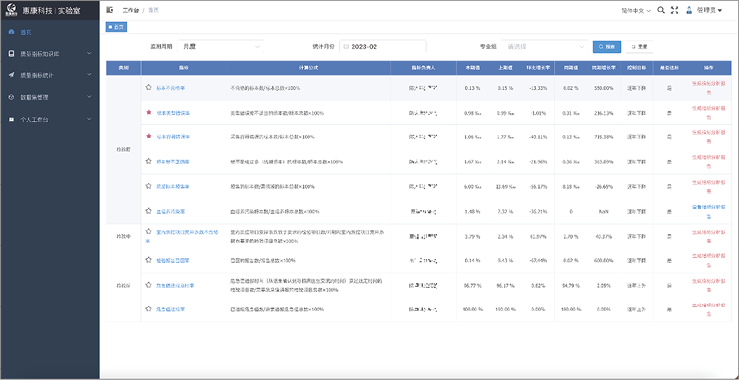Open the 专业组 请选择 dropdown
The width and height of the screenshot is (739, 380).
(545, 47)
